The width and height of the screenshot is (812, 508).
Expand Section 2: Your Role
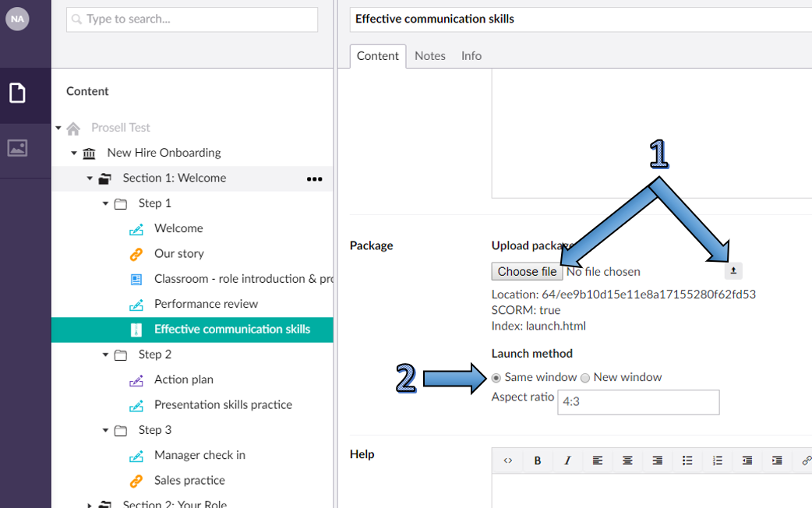(91, 503)
